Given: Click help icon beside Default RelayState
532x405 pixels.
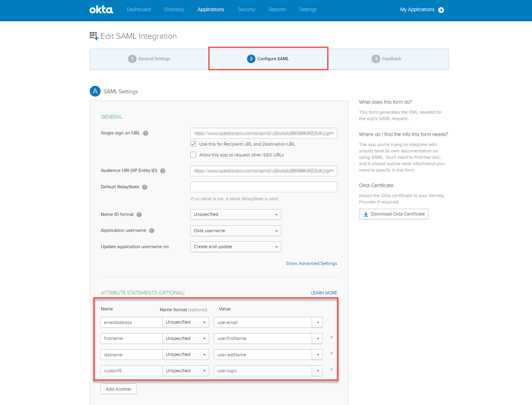Looking at the screenshot, I should [x=145, y=187].
